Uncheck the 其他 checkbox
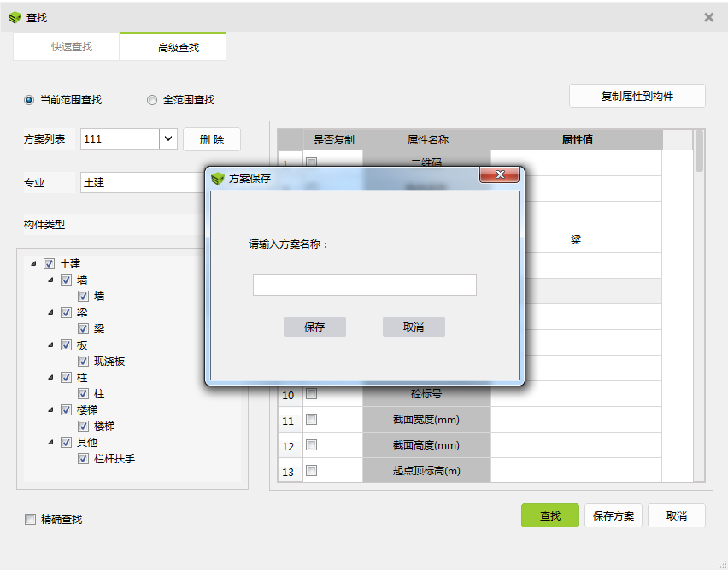 (66, 442)
